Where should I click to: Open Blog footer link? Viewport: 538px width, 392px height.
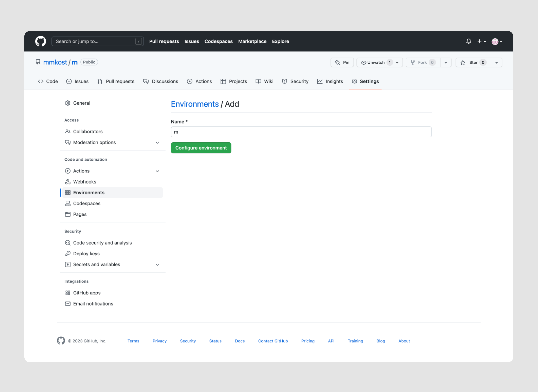[x=381, y=341]
